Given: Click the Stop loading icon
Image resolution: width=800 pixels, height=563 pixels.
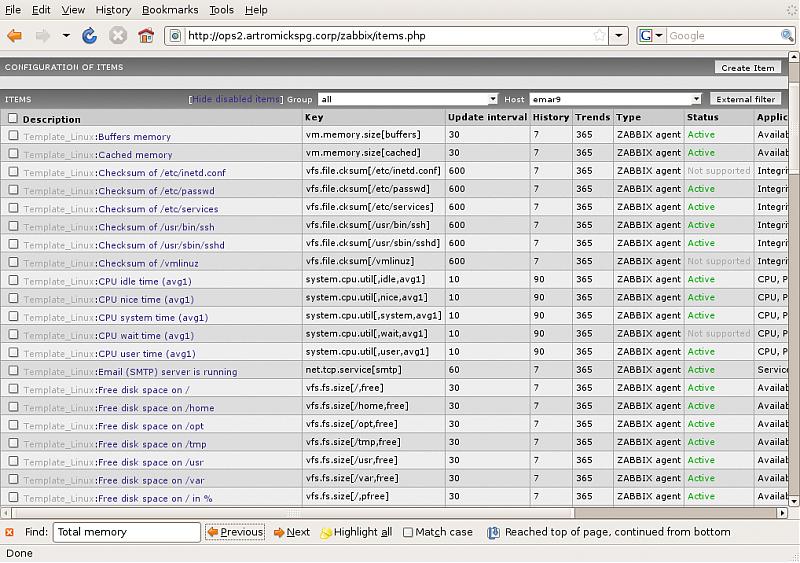Looking at the screenshot, I should click(118, 36).
